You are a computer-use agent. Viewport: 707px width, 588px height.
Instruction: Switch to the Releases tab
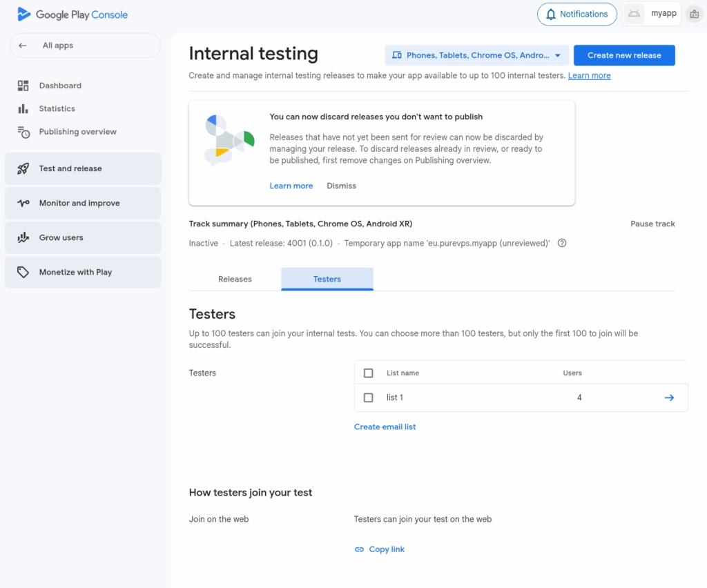point(235,279)
